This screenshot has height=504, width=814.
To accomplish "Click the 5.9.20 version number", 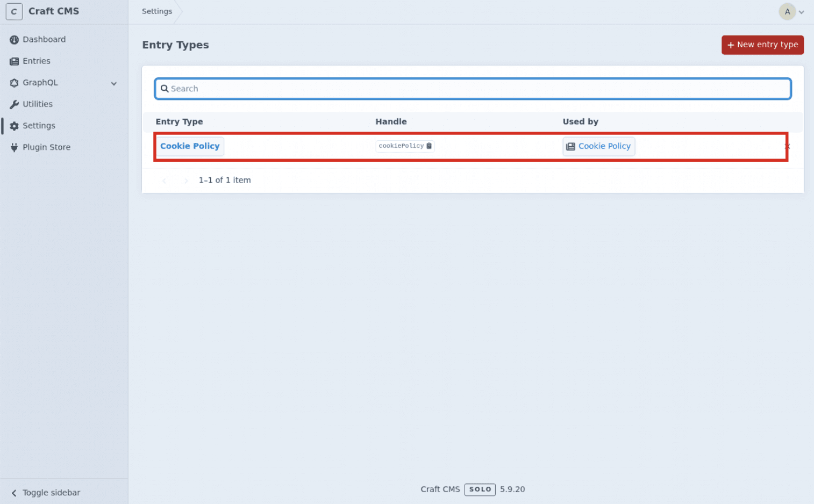I will [x=512, y=489].
